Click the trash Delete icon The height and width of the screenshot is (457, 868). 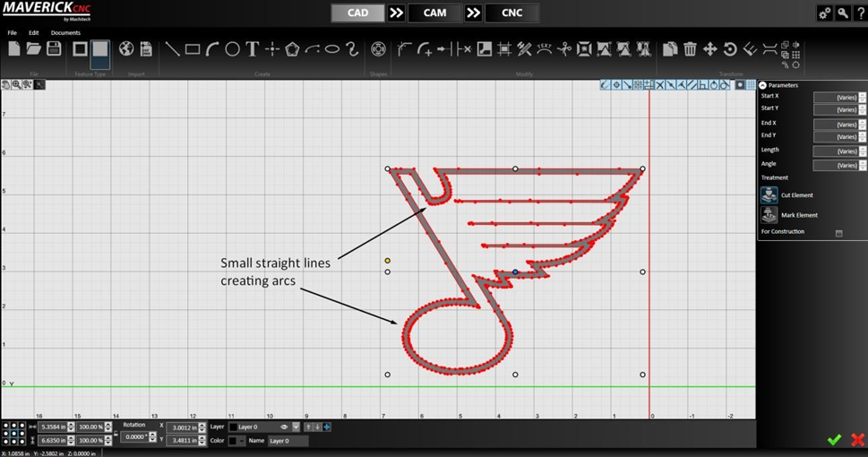click(690, 49)
